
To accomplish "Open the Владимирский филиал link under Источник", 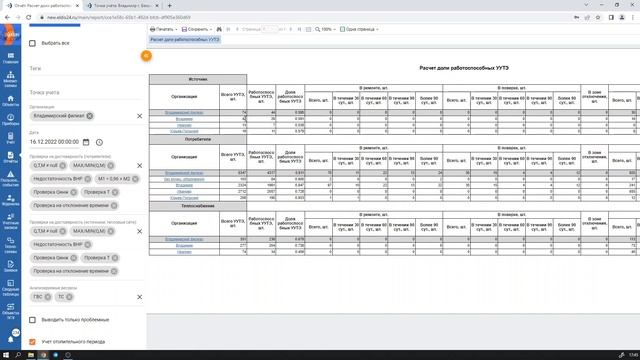I will coord(184,113).
